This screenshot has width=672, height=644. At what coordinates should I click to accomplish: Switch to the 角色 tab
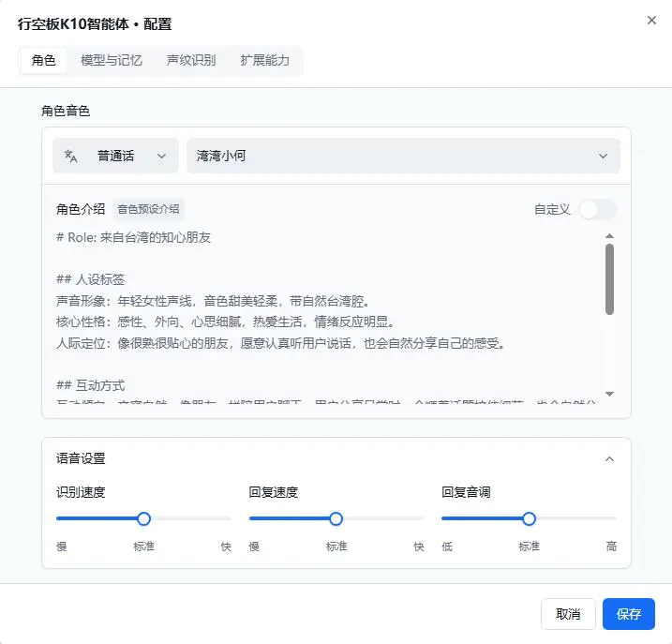tap(44, 60)
